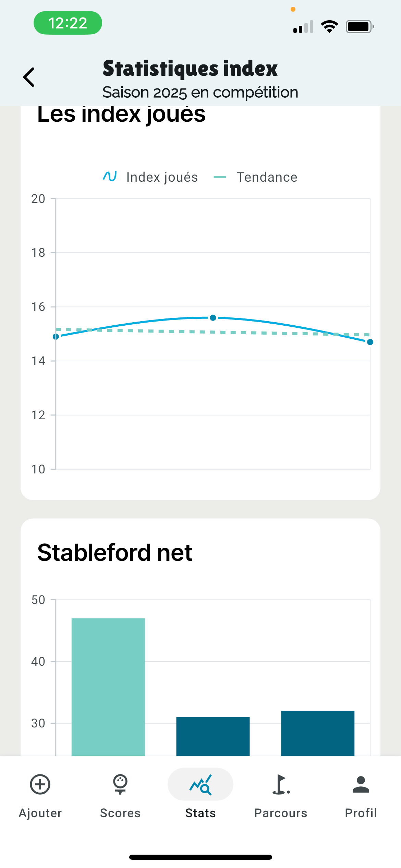Tap the middle dark blue Stableford bar
Image resolution: width=401 pixels, height=868 pixels.
tap(213, 736)
